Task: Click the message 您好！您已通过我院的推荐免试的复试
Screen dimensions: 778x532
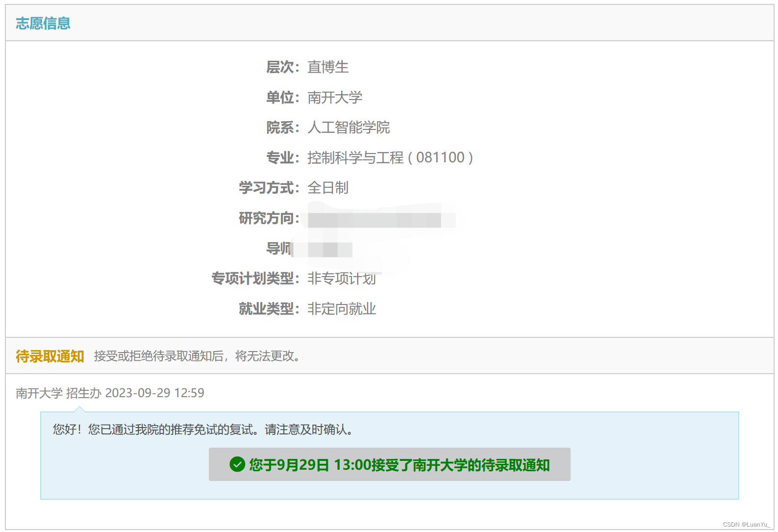Action: tap(203, 430)
